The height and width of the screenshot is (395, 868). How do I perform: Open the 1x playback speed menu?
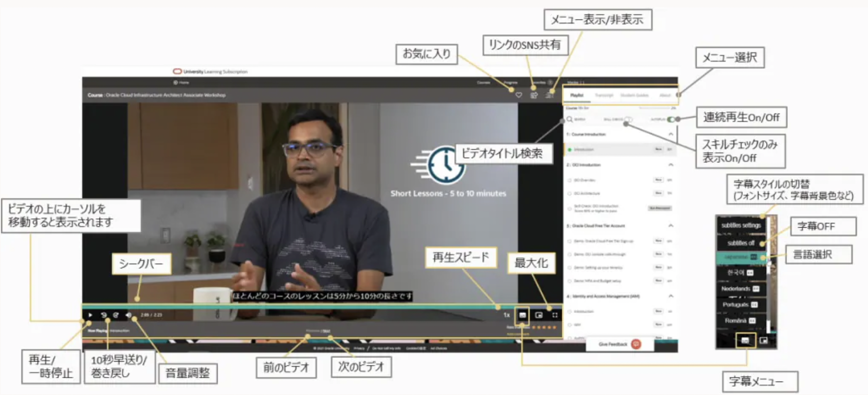coord(507,315)
